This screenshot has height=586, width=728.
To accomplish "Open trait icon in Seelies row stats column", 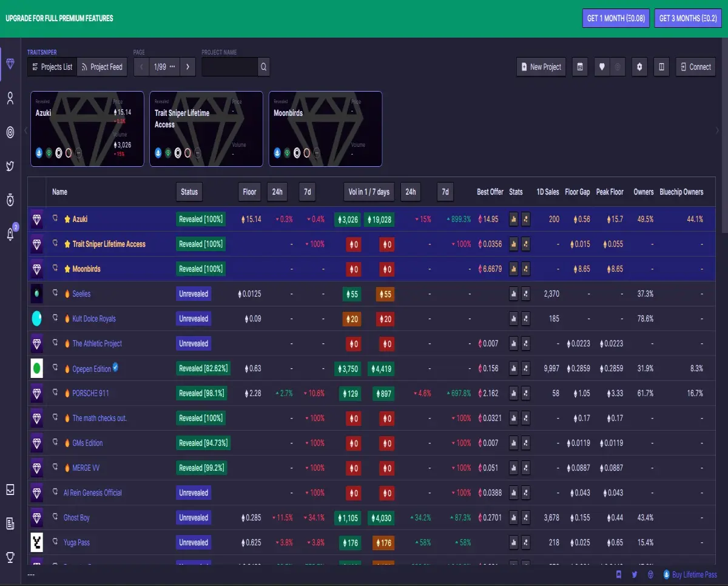I will pos(526,294).
